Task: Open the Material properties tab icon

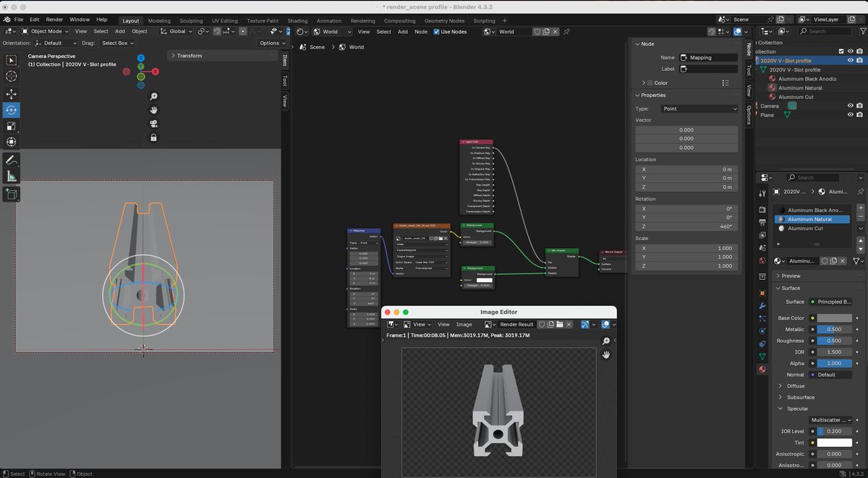Action: [x=762, y=369]
